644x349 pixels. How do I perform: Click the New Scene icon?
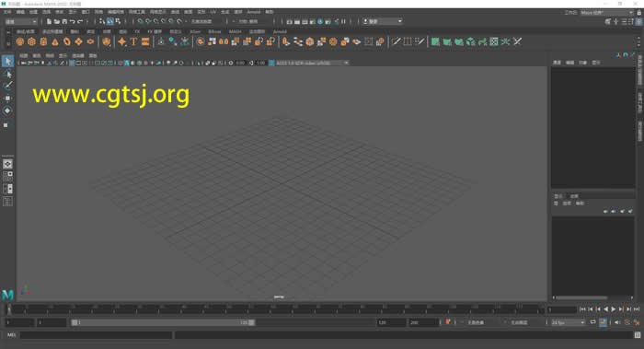click(50, 21)
